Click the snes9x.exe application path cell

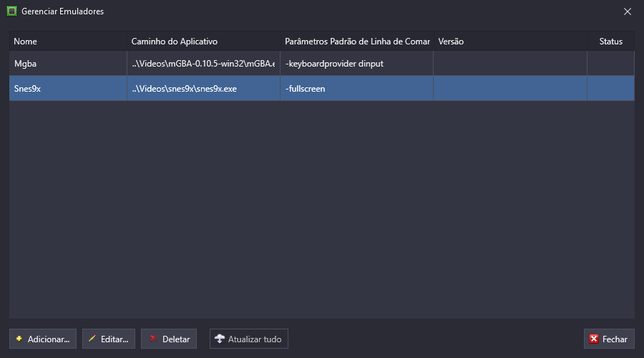click(x=203, y=89)
